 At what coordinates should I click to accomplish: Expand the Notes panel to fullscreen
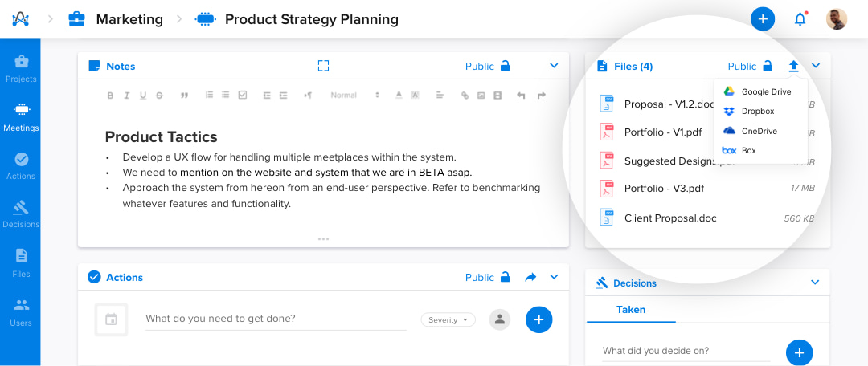click(323, 67)
